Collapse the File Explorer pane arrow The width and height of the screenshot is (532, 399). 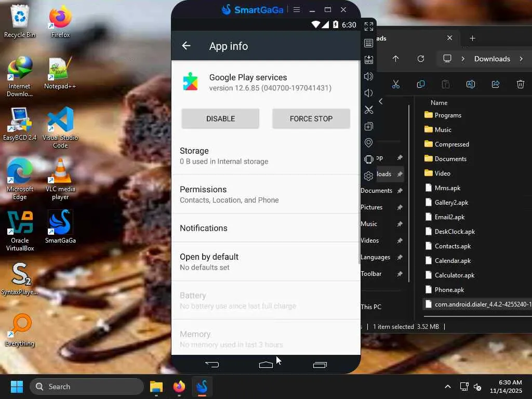click(x=381, y=101)
